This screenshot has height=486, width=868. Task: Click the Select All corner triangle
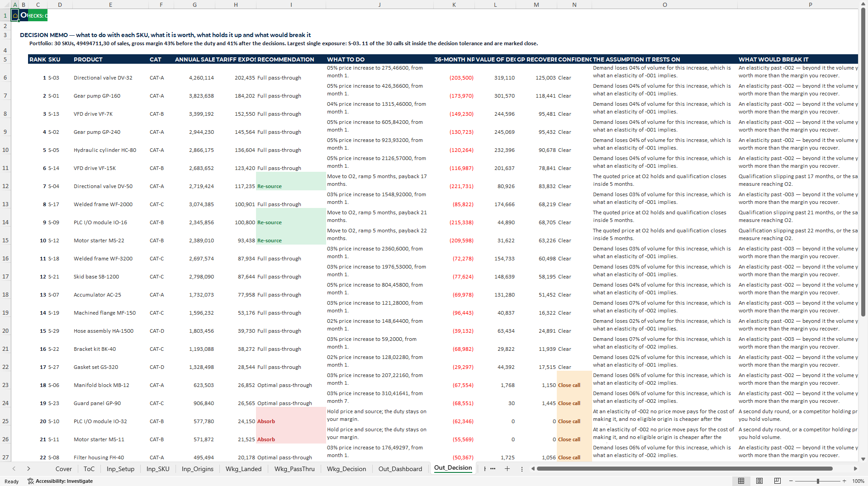click(5, 5)
